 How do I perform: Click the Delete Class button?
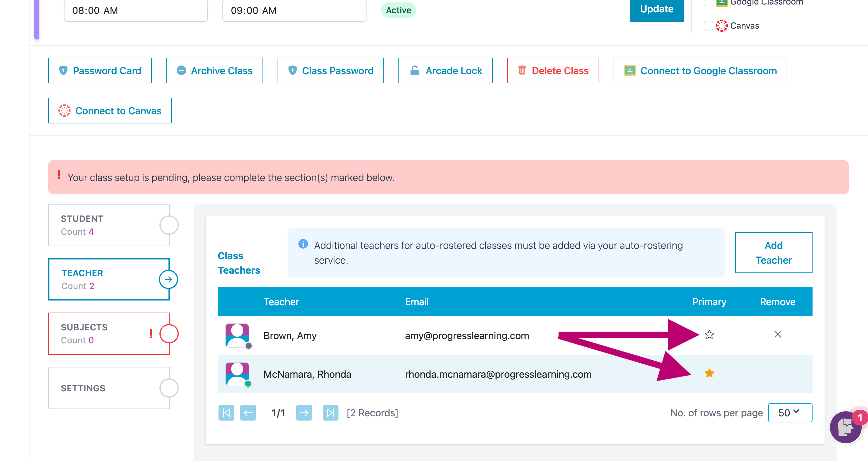553,71
